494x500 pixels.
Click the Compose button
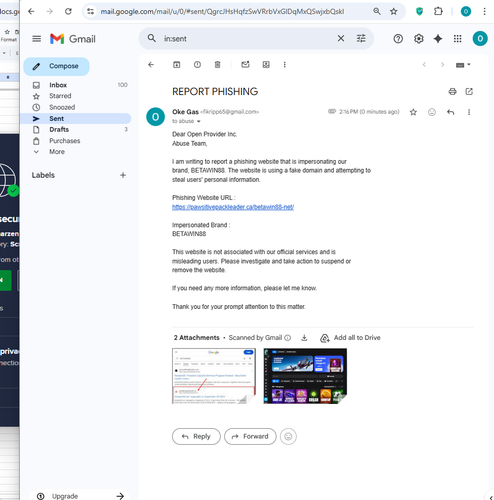point(56,66)
